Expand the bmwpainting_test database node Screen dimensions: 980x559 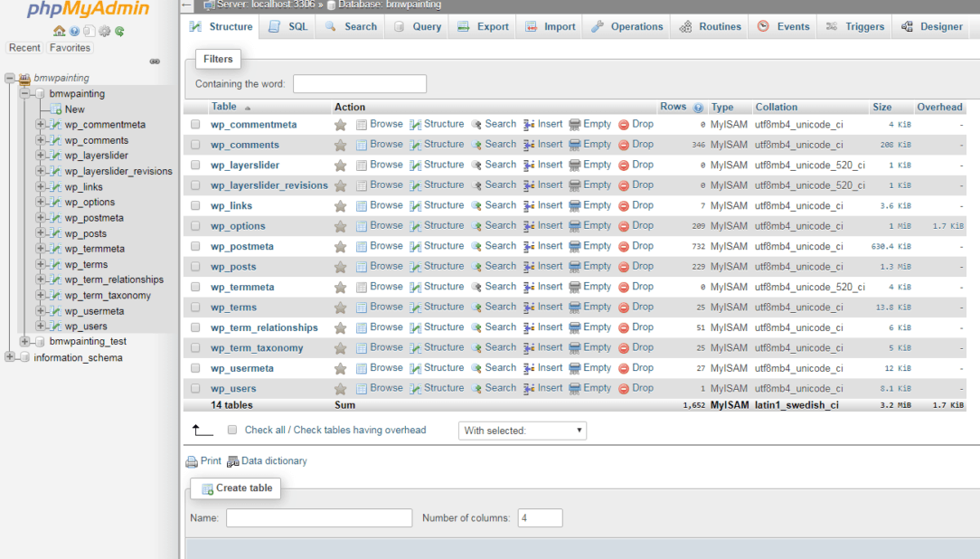26,342
